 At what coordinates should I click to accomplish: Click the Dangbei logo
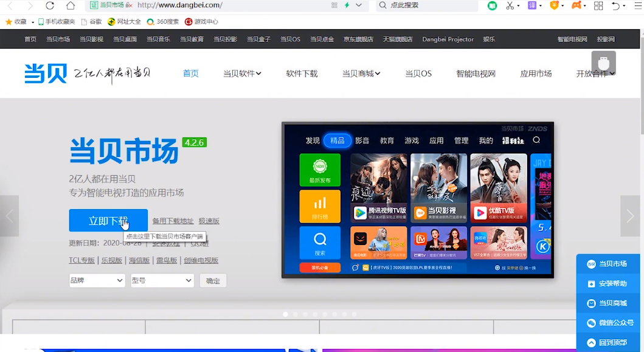[x=46, y=74]
